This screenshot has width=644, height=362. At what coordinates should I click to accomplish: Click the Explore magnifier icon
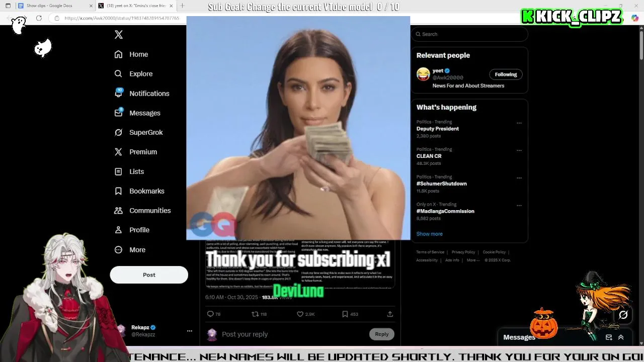[x=118, y=74]
